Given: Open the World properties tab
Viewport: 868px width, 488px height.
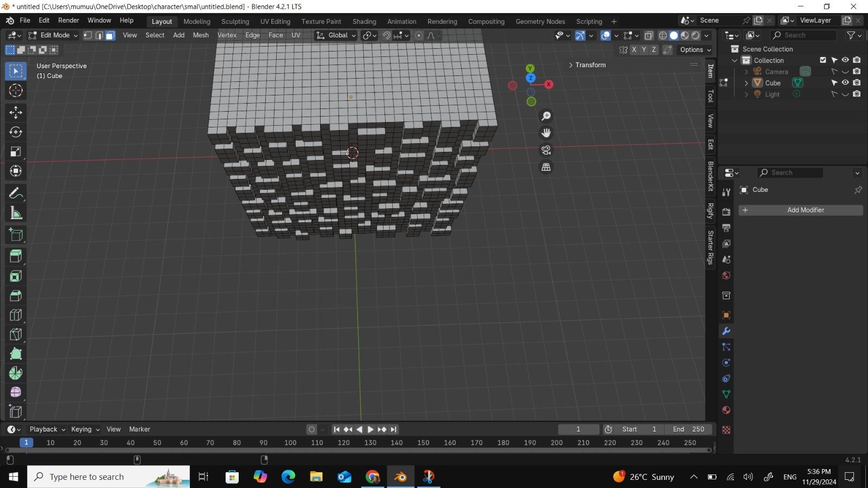Looking at the screenshot, I should [x=726, y=275].
